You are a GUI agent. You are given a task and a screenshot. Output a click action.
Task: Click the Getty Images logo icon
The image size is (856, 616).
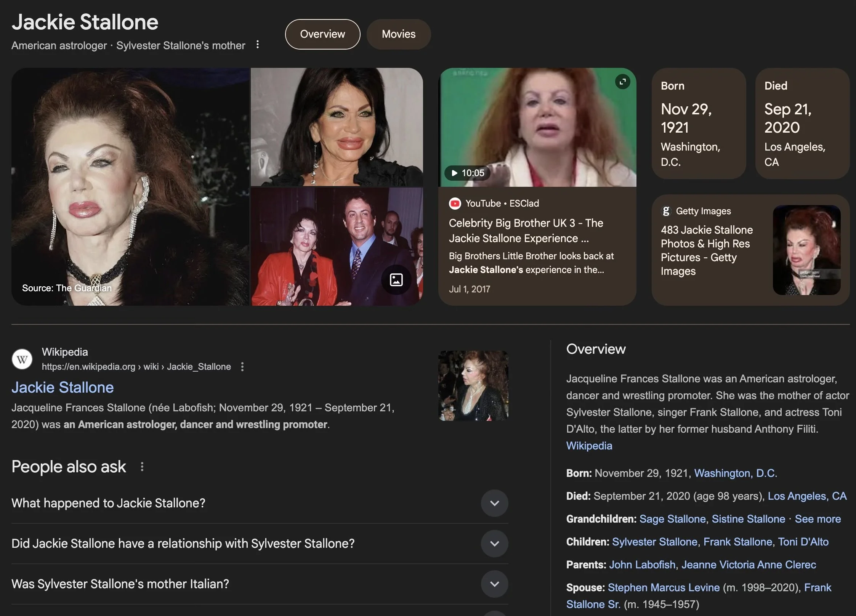(x=666, y=211)
